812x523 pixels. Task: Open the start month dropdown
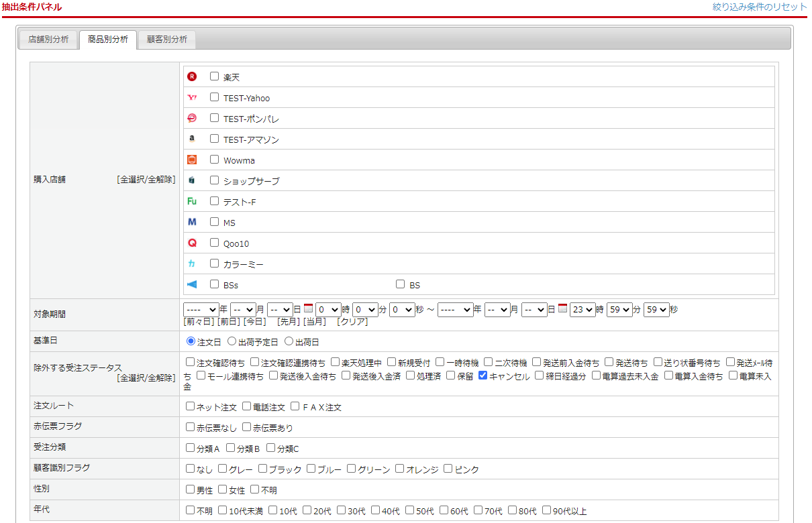(243, 310)
